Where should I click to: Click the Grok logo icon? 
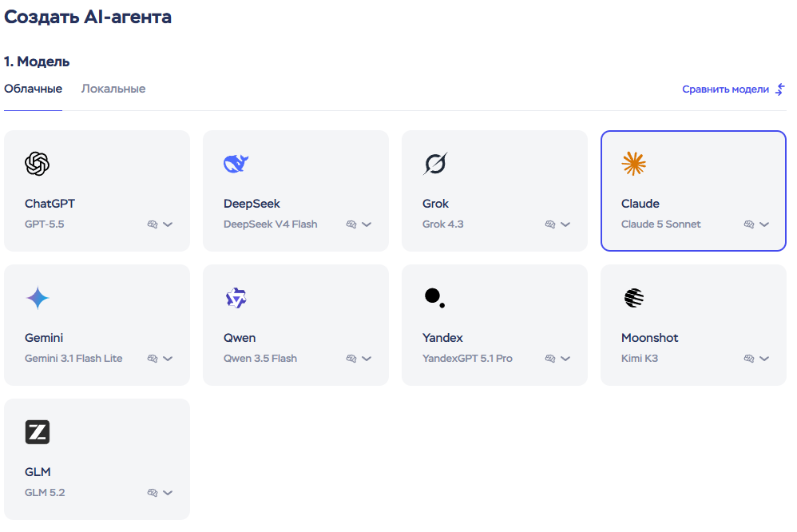coord(435,164)
